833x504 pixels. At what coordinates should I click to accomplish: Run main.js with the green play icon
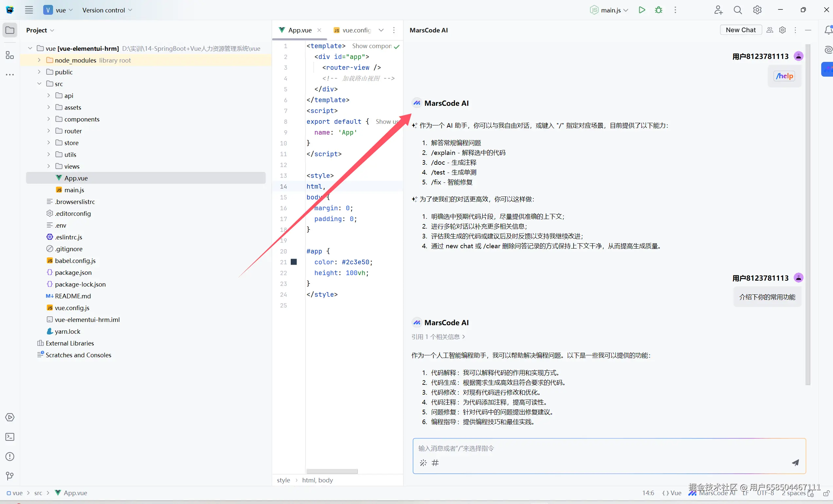[642, 10]
